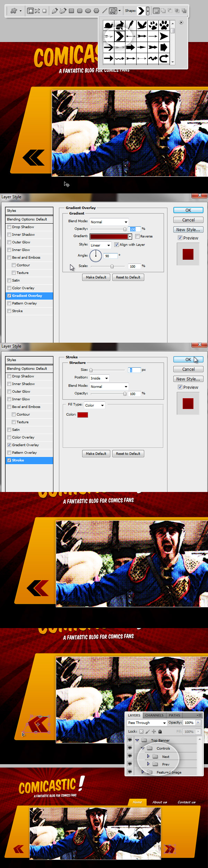Viewport: 208px width, 868px height.
Task: Select the Polygon tool
Action: coord(96,11)
